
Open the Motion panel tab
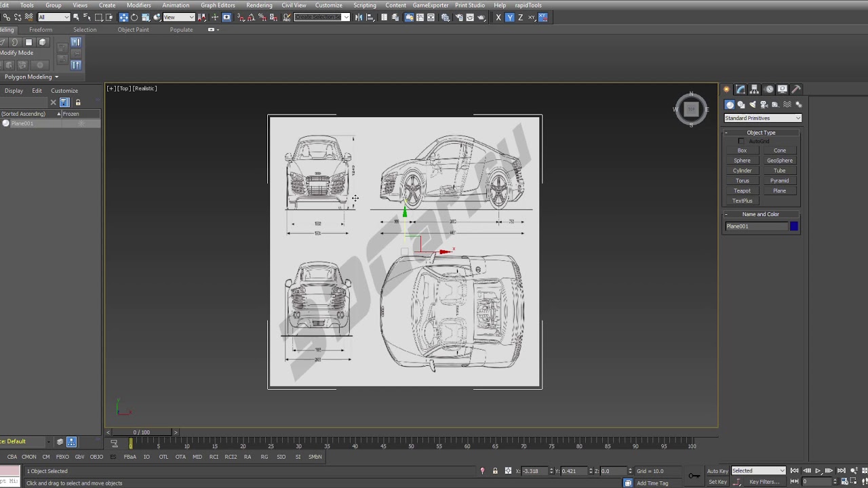769,89
